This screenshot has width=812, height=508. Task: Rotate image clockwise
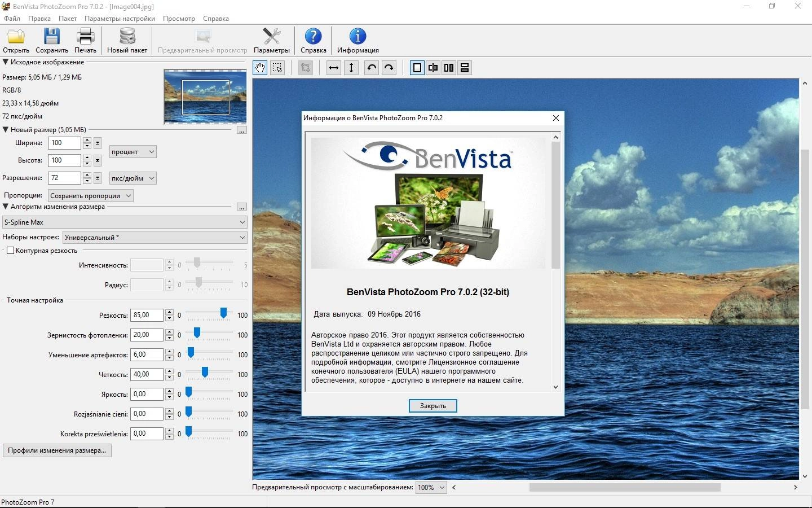[x=389, y=68]
